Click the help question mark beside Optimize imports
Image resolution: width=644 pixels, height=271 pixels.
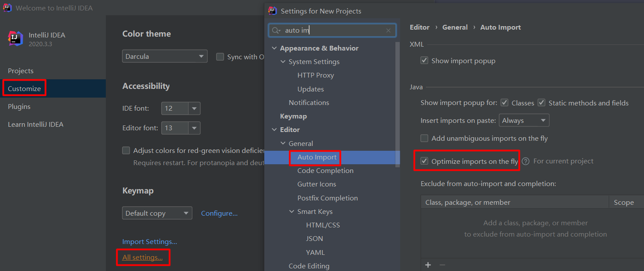point(526,161)
